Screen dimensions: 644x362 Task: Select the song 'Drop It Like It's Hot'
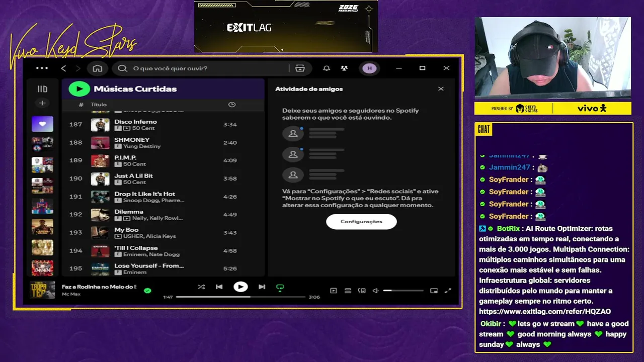tap(144, 194)
